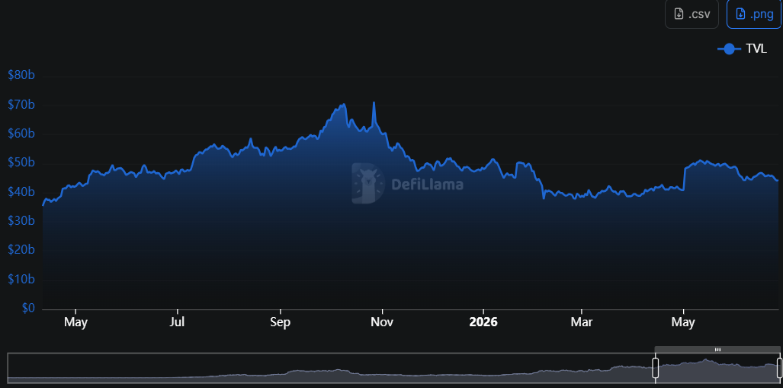Click the $70b axis label
The width and height of the screenshot is (783, 388).
coord(21,105)
